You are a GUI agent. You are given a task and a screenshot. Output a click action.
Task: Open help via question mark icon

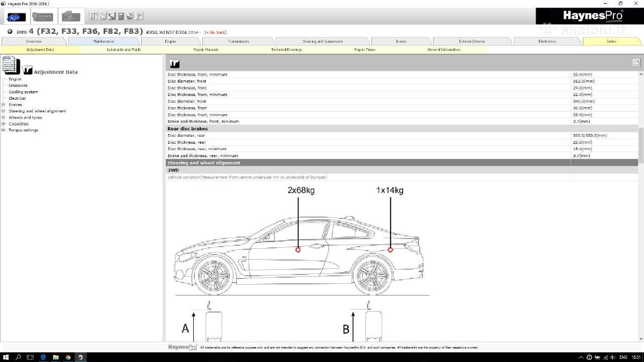[139, 17]
